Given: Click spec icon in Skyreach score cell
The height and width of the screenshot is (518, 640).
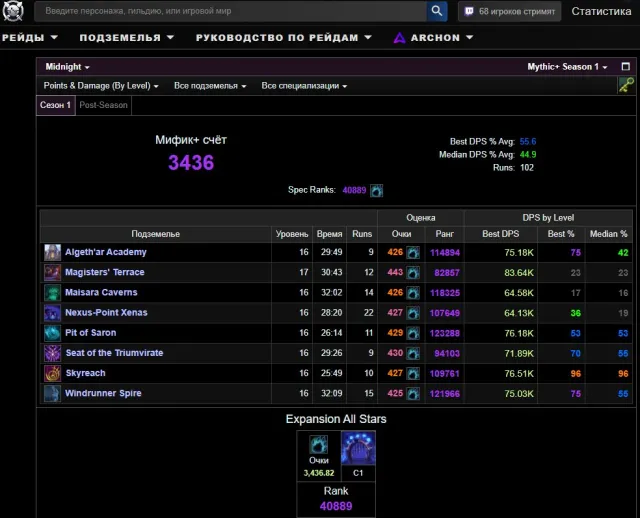Looking at the screenshot, I should coord(413,373).
